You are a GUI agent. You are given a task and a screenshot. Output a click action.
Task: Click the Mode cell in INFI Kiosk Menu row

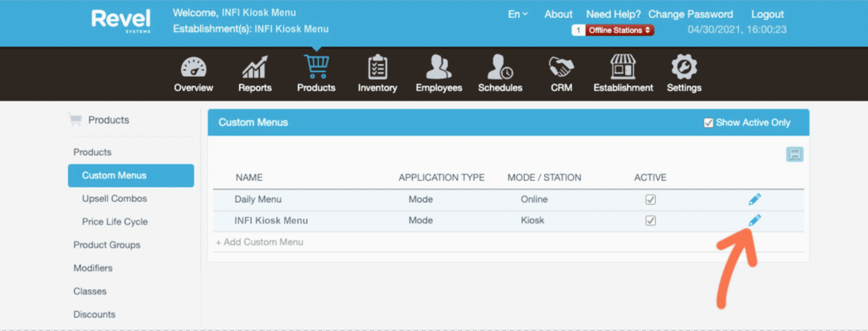(x=421, y=221)
